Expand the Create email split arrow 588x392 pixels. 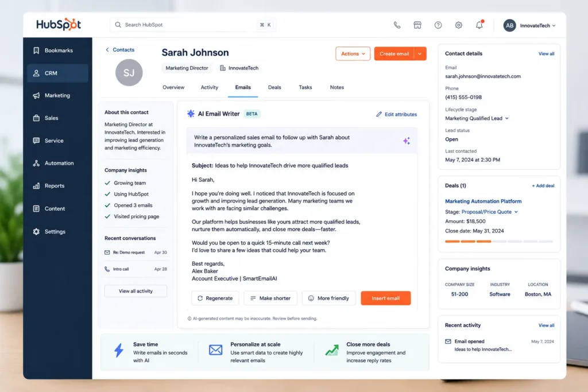(x=420, y=53)
